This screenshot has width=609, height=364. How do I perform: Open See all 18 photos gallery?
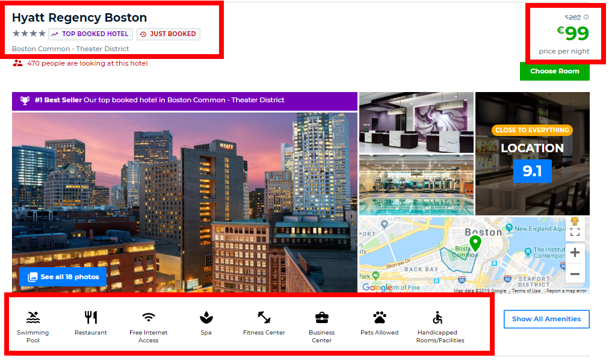pos(63,277)
